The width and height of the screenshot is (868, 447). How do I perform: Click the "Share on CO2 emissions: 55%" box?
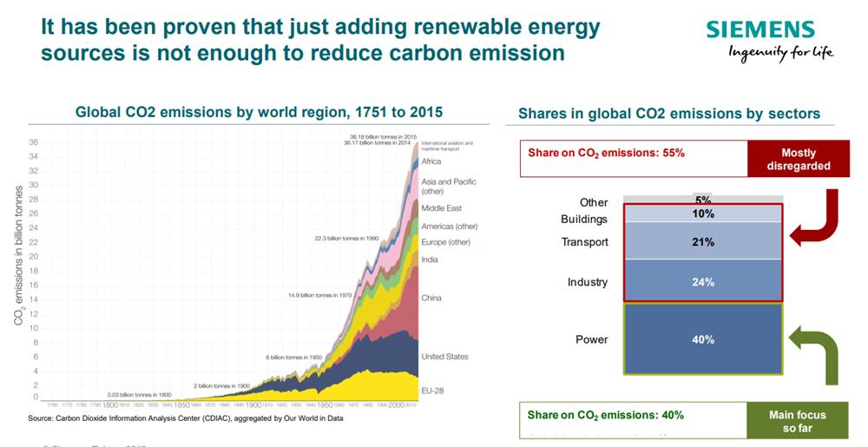pos(634,153)
